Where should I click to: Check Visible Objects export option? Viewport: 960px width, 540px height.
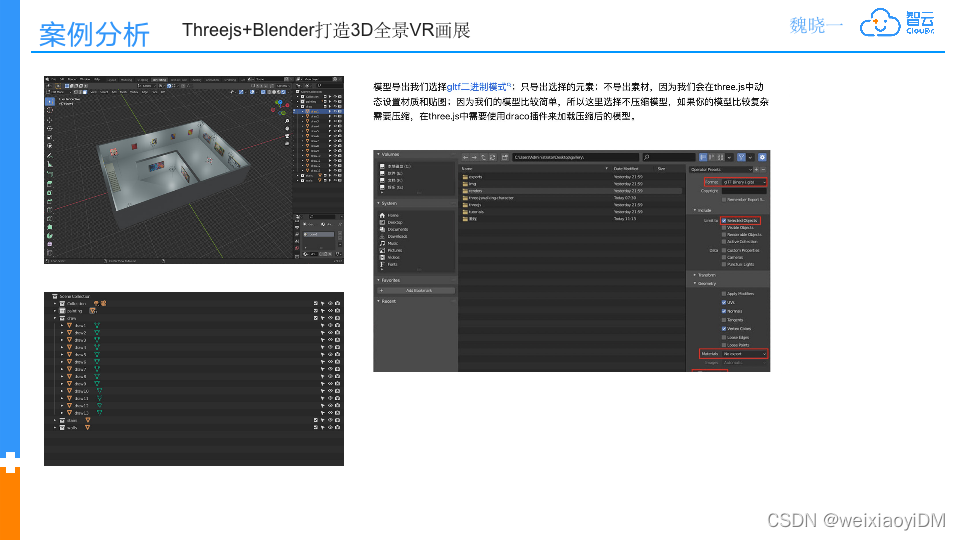(x=724, y=228)
